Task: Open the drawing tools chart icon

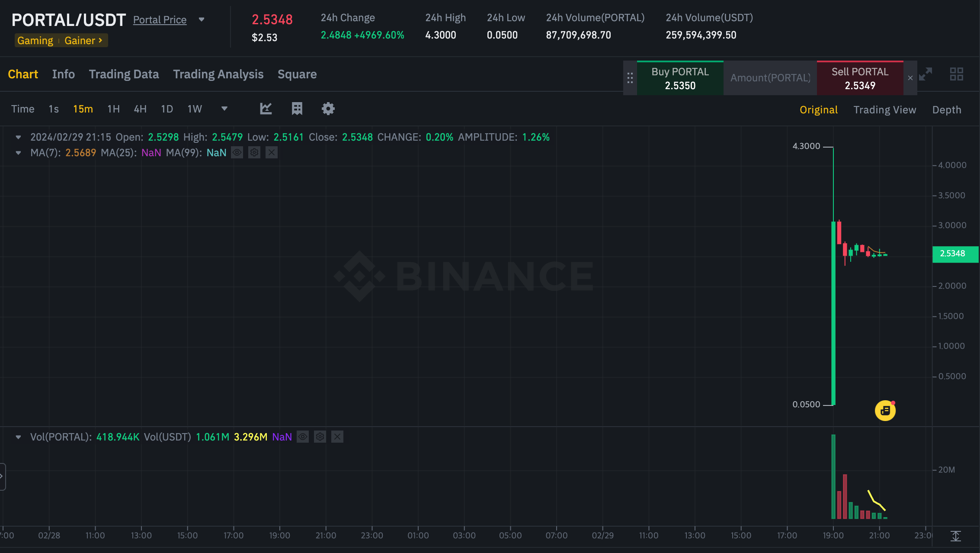Action: (266, 109)
